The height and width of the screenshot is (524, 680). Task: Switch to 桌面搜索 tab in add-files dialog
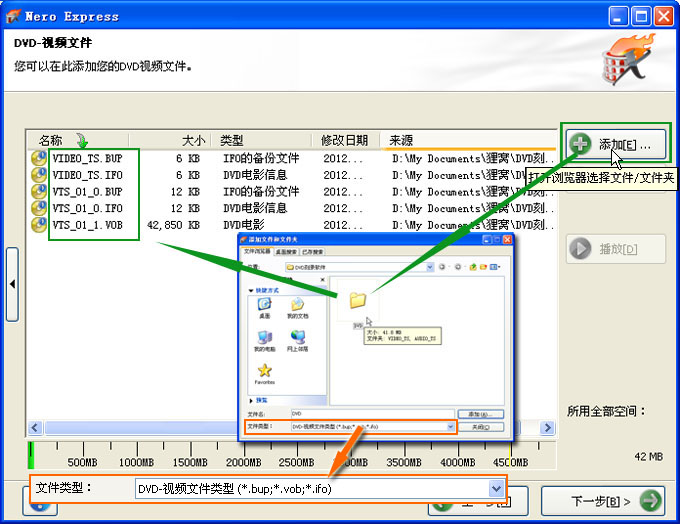coord(286,252)
